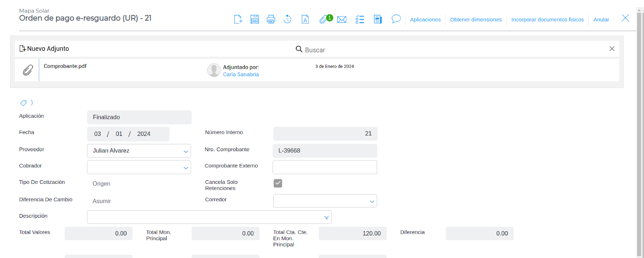The image size is (644, 258).
Task: Print the order using printer icon
Action: coord(271,19)
